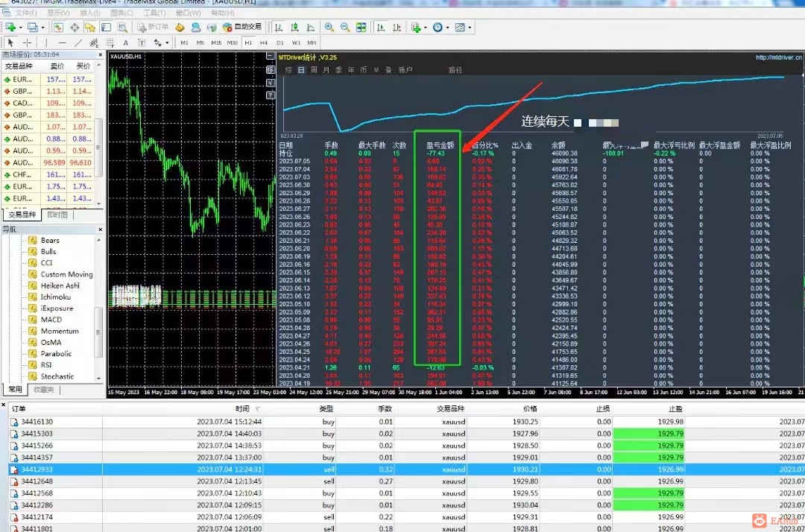Click the 新订单 new order button
The height and width of the screenshot is (532, 805).
[x=153, y=27]
